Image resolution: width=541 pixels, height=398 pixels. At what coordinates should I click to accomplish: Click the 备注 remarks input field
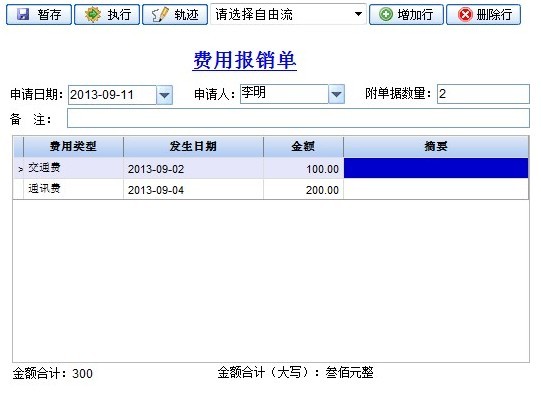tap(298, 118)
